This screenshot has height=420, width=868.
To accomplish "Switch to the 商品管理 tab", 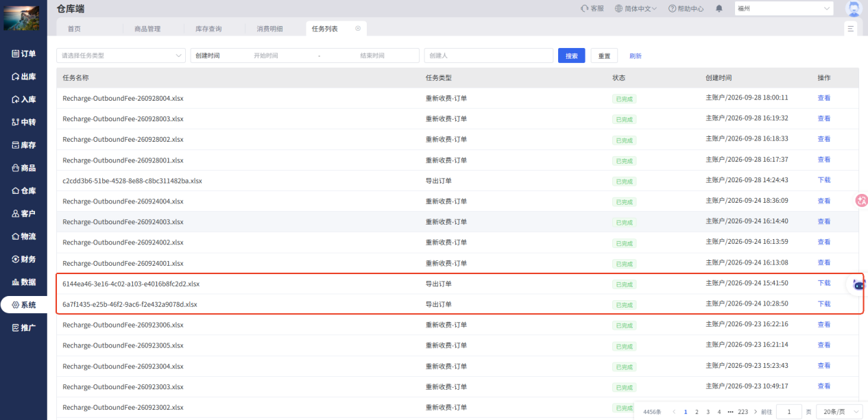I will click(147, 29).
